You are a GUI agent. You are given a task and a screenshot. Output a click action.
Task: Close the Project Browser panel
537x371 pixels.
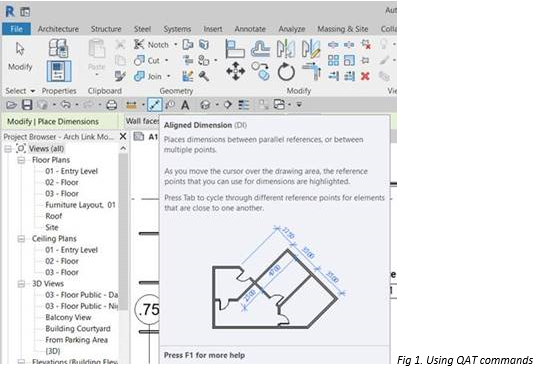123,136
